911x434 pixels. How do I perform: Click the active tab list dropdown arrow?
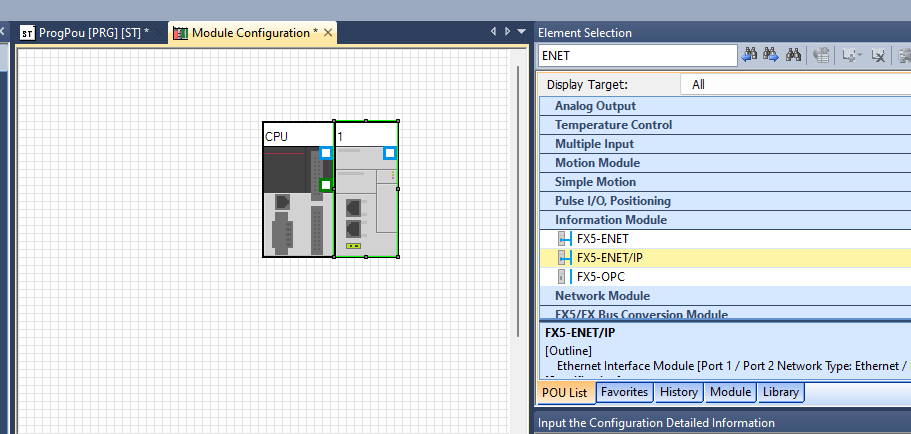tap(519, 33)
